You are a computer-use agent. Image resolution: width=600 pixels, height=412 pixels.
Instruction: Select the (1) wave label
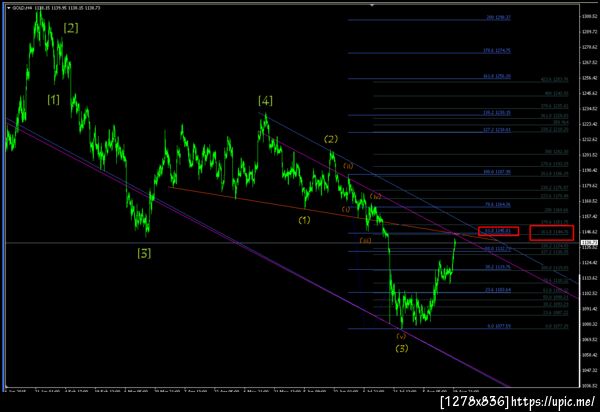coord(304,220)
